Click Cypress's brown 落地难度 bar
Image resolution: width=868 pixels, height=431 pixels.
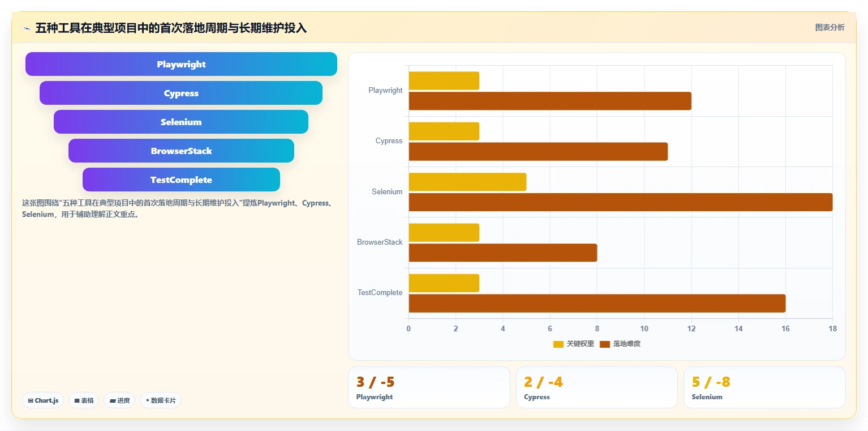(538, 151)
